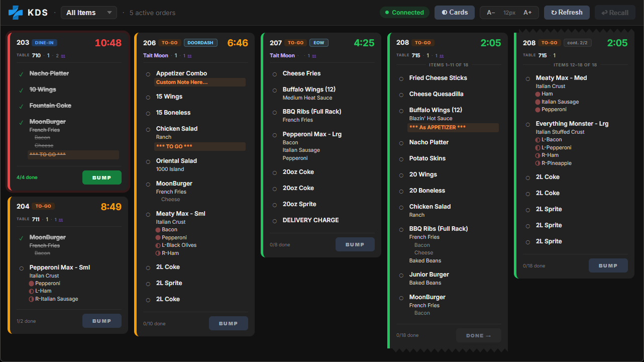
Task: Click the green Connected status indicator
Action: click(404, 13)
